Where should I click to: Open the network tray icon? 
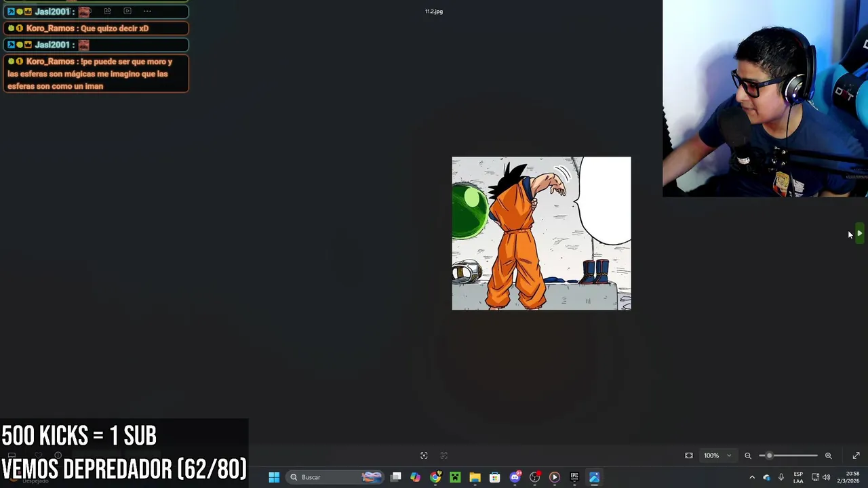click(x=815, y=477)
